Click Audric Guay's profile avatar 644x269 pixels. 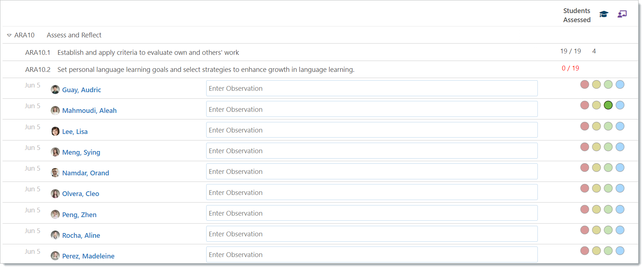(55, 90)
